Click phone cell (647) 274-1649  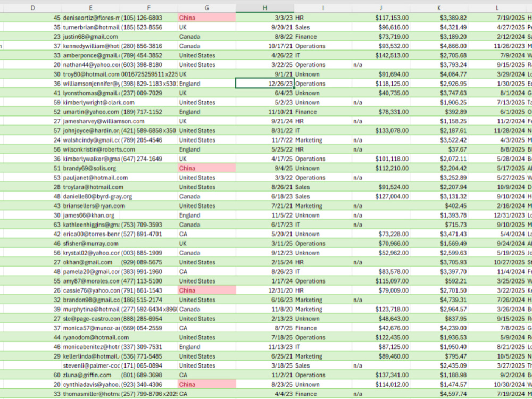148,159
